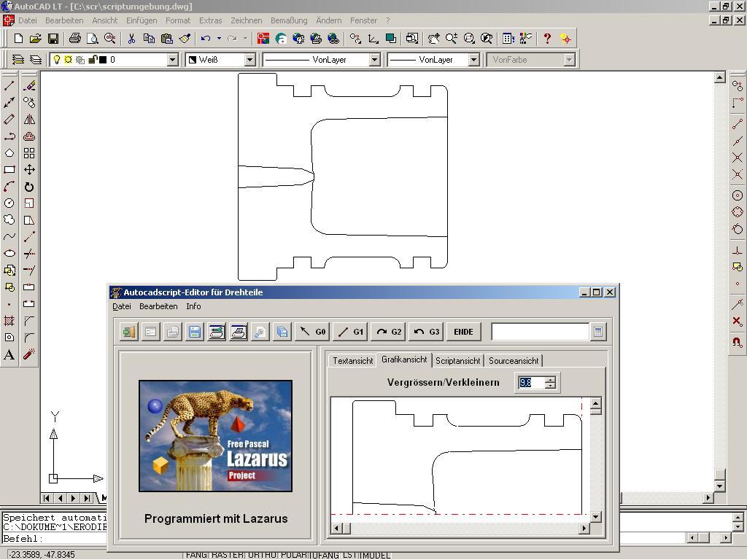Toggle ORTHO mode in status bar
The height and width of the screenshot is (560, 747).
pyautogui.click(x=260, y=555)
